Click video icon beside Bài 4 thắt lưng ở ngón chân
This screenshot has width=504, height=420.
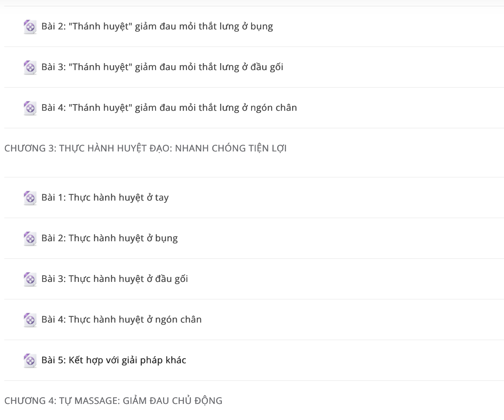(30, 108)
